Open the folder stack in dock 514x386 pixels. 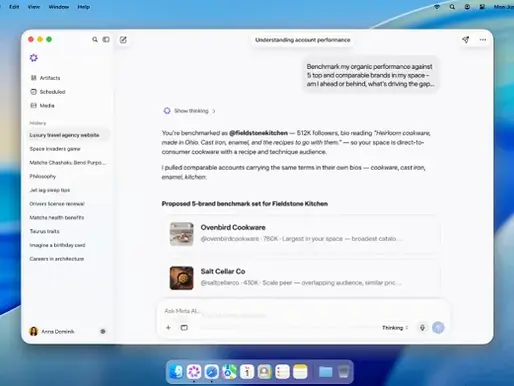[325, 372]
